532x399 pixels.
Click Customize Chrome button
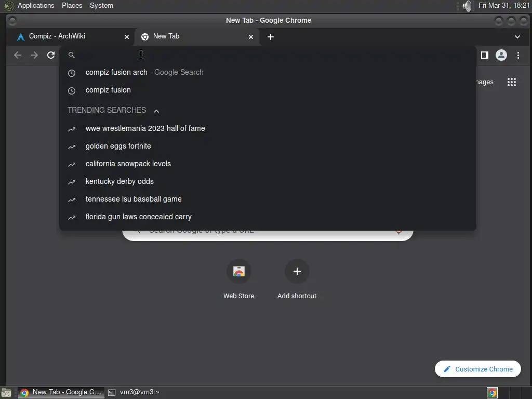[478, 369]
